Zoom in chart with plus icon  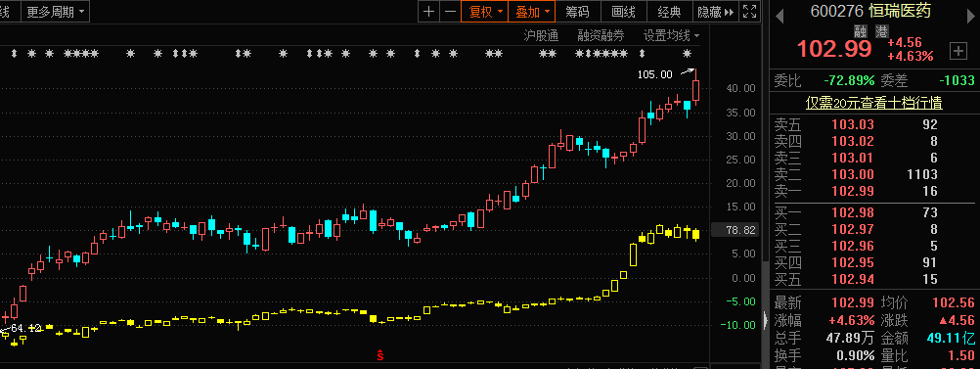[428, 12]
